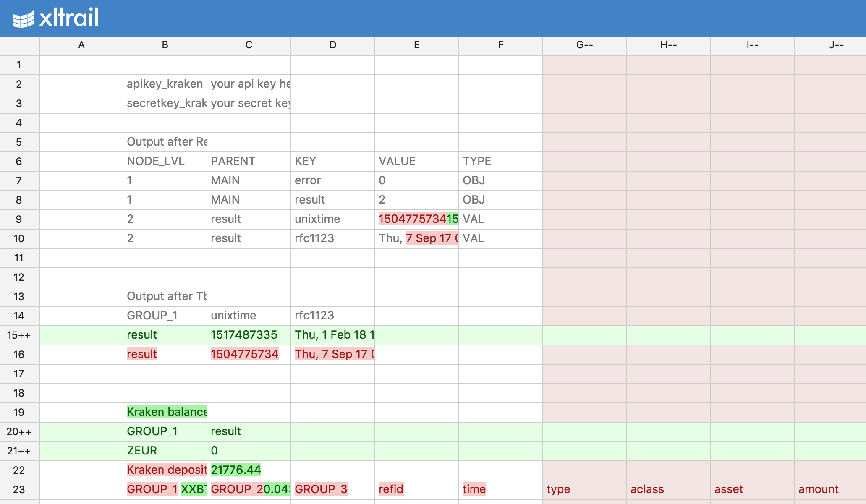Screen dimensions: 866x504
Task: Click the GROUP_3 cell in row 23
Action: pyautogui.click(x=333, y=490)
